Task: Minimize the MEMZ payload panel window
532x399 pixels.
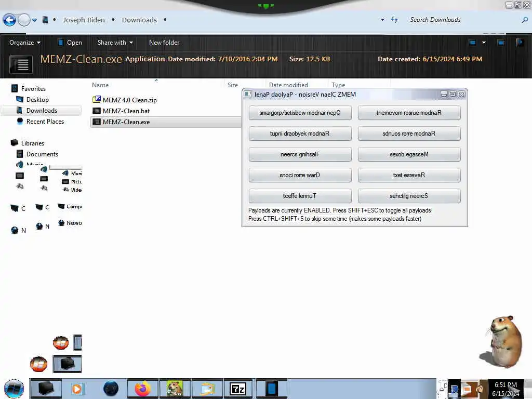Action: click(444, 95)
